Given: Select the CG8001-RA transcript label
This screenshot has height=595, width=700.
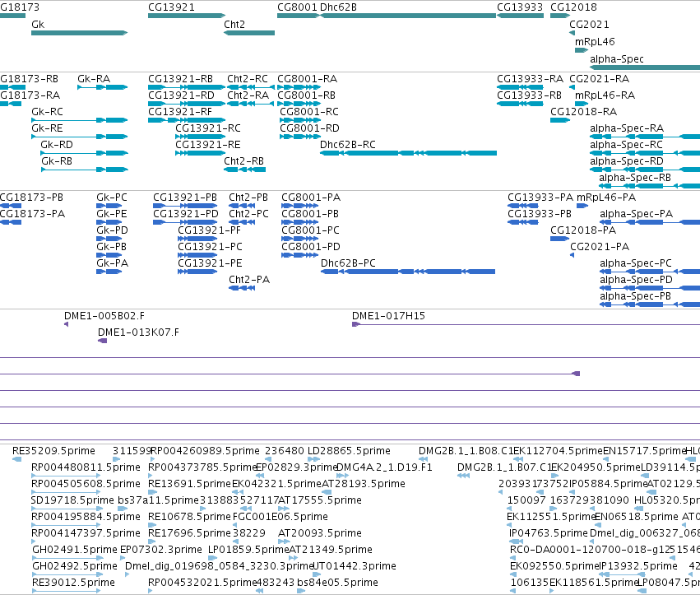Looking at the screenshot, I should point(307,79).
